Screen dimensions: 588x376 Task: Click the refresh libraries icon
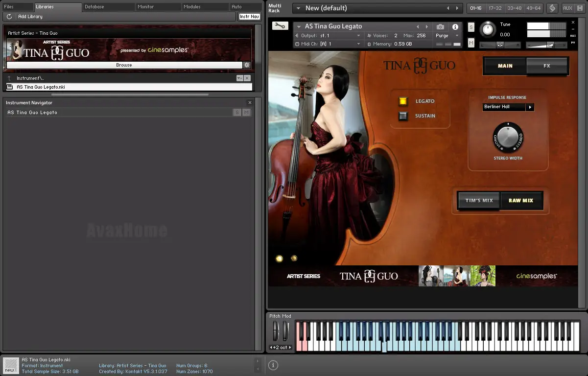click(9, 17)
